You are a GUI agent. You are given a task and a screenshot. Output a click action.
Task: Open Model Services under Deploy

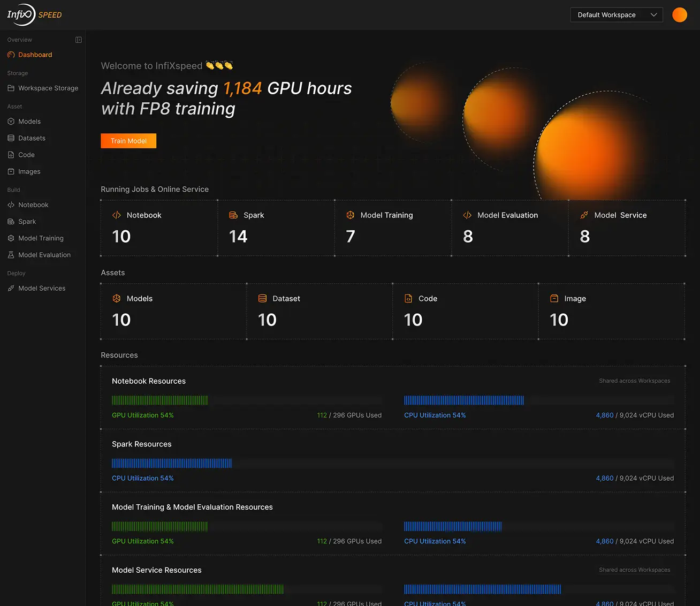pos(43,288)
